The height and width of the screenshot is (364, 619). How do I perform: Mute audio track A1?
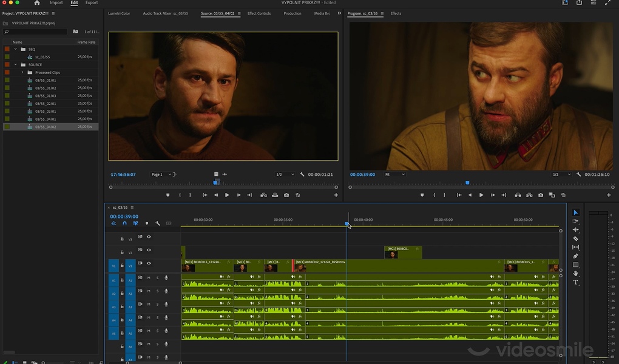[x=149, y=278]
